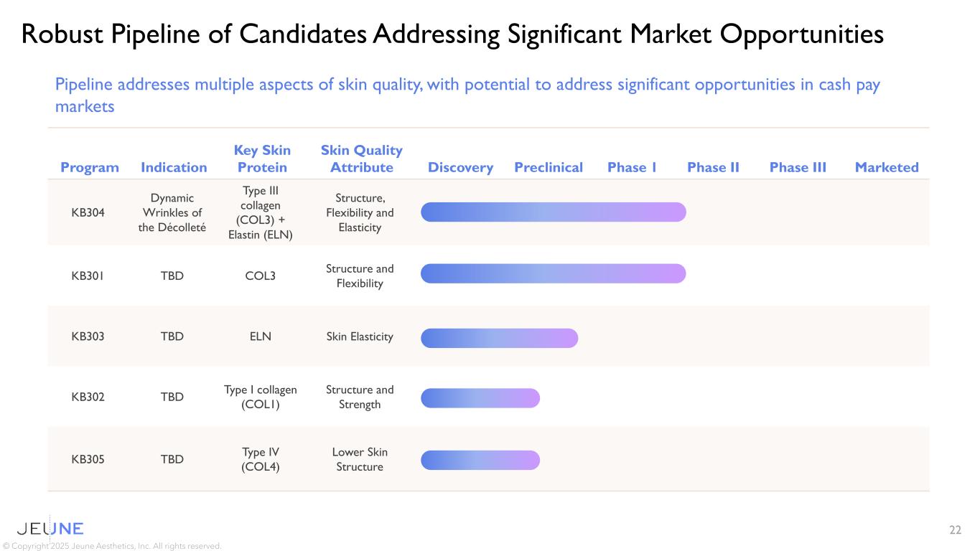
Task: Click the Marketed column header
Action: coord(887,167)
